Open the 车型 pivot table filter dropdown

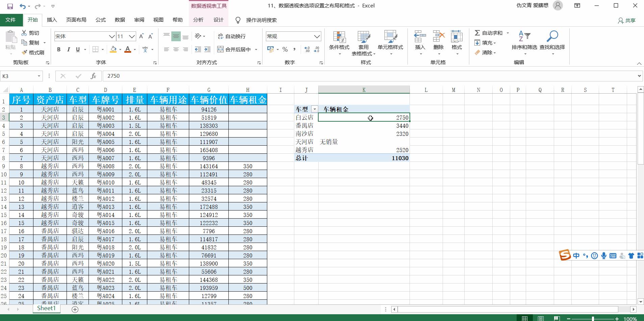(x=315, y=109)
